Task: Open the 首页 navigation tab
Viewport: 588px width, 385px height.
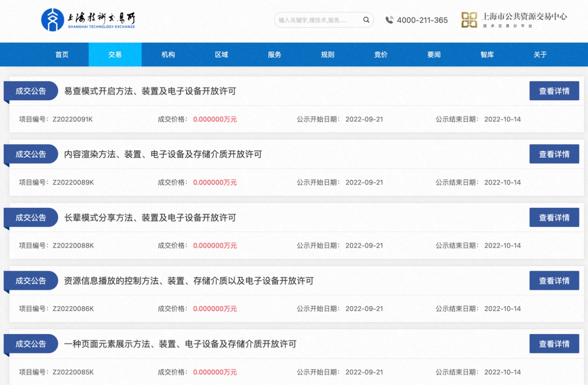Action: (62, 54)
